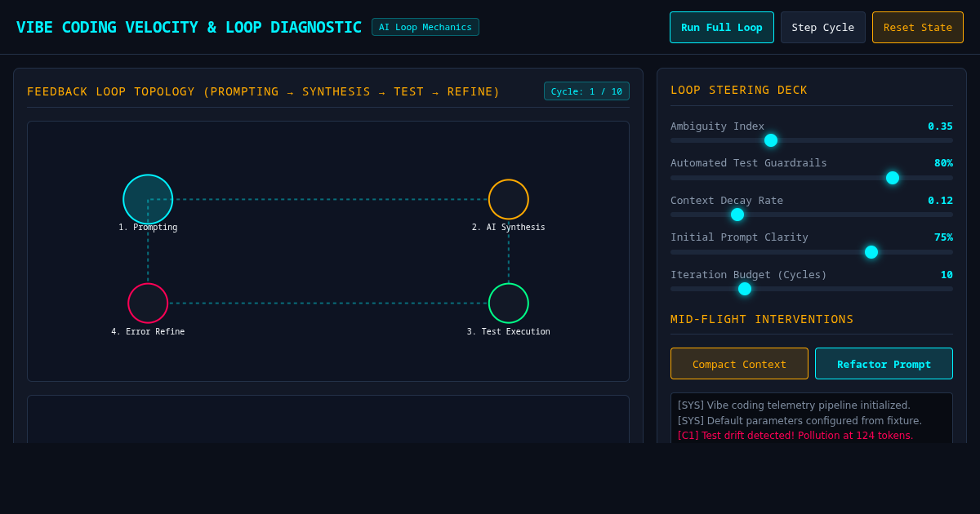
Task: Click the Ambiguity Index slider handle
Action: tap(771, 140)
